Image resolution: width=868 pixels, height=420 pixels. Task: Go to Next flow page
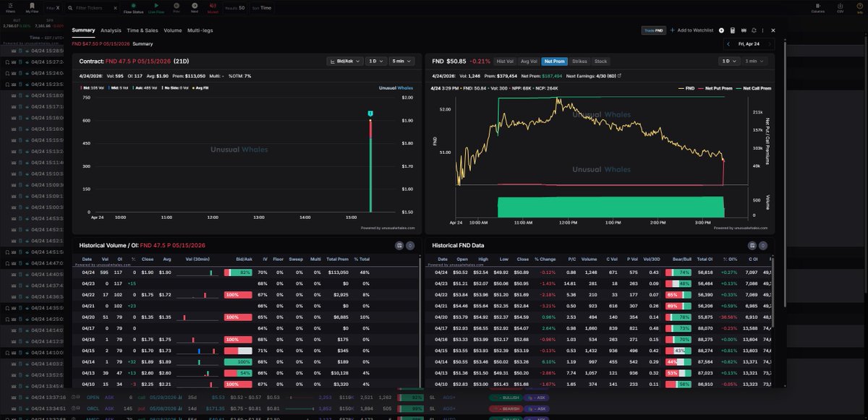point(195,8)
